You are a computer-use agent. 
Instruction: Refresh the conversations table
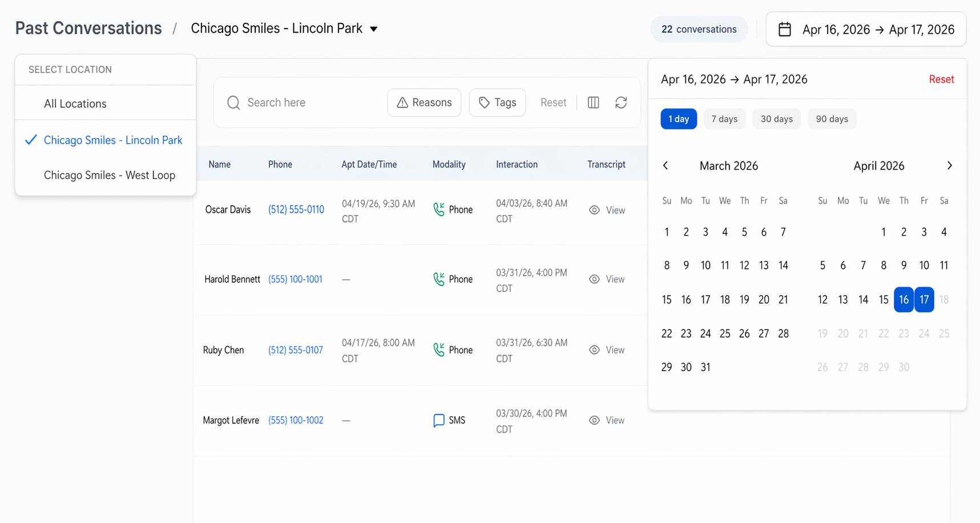(x=621, y=102)
